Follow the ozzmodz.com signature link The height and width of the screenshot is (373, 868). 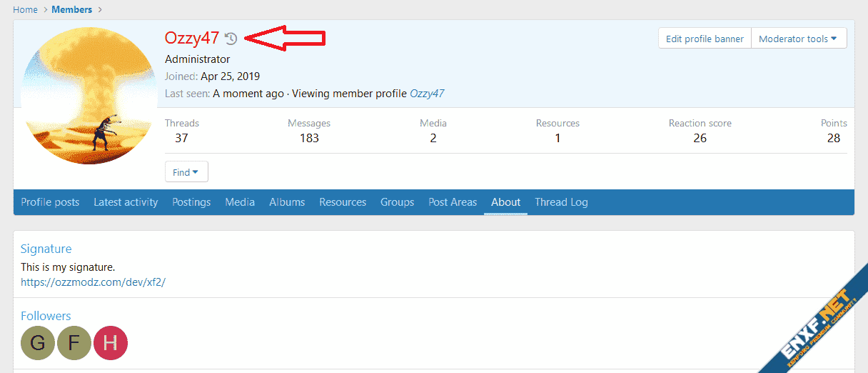pos(93,282)
